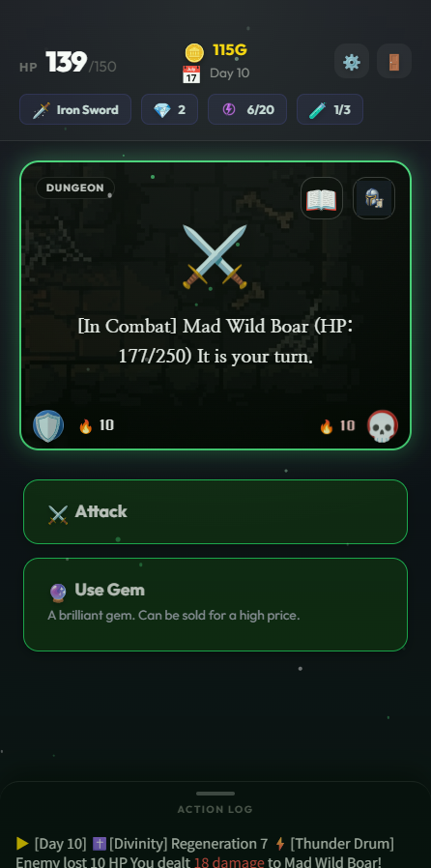Image resolution: width=431 pixels, height=868 pixels.
Task: Click the HP 139/150 display
Action: [68, 63]
